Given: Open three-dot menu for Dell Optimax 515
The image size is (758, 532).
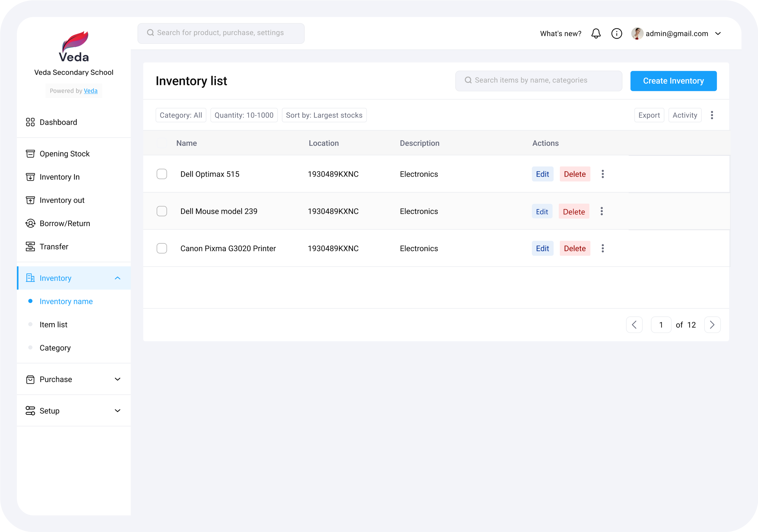Looking at the screenshot, I should [602, 174].
